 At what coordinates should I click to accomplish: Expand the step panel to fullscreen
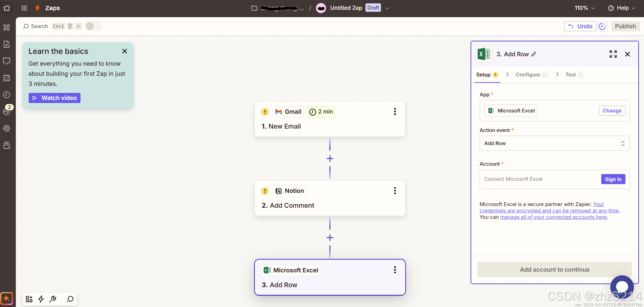click(613, 54)
